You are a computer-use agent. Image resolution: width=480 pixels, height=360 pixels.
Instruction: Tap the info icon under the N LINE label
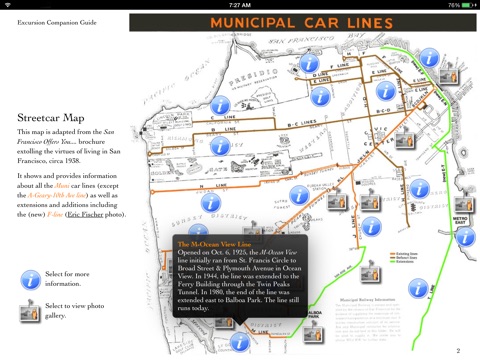(x=211, y=203)
